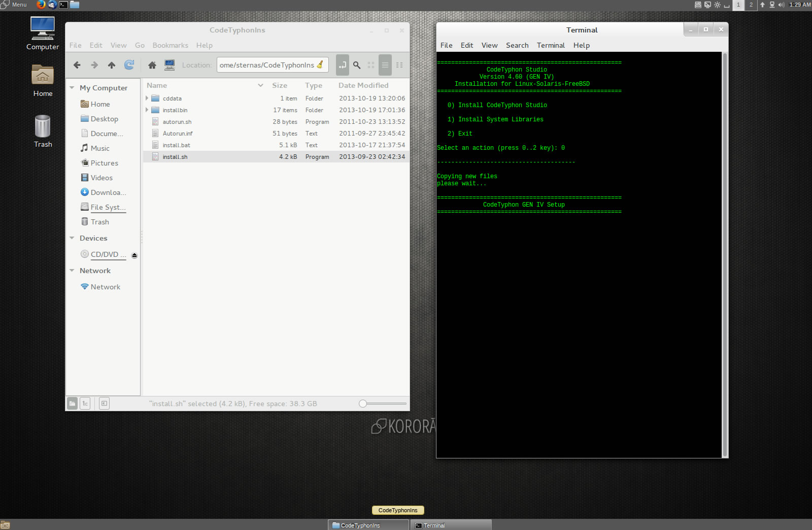Go forward in the file manager

(x=94, y=65)
